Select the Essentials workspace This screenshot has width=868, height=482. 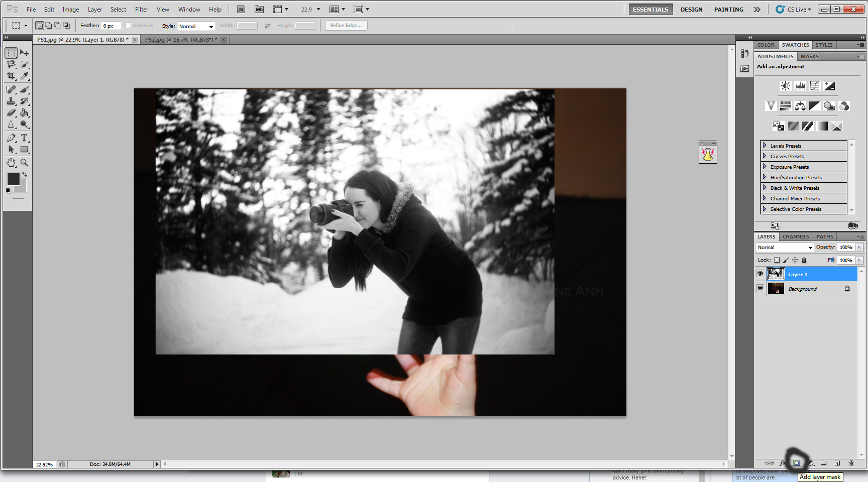[x=650, y=10]
